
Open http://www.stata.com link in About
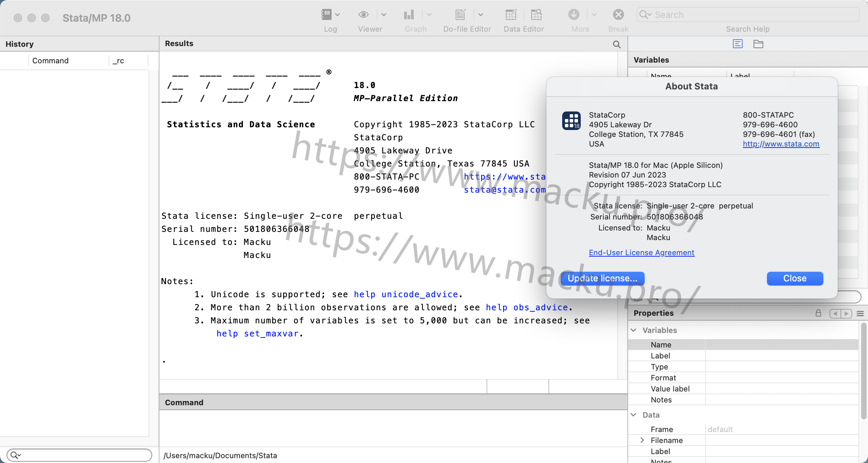(x=781, y=144)
